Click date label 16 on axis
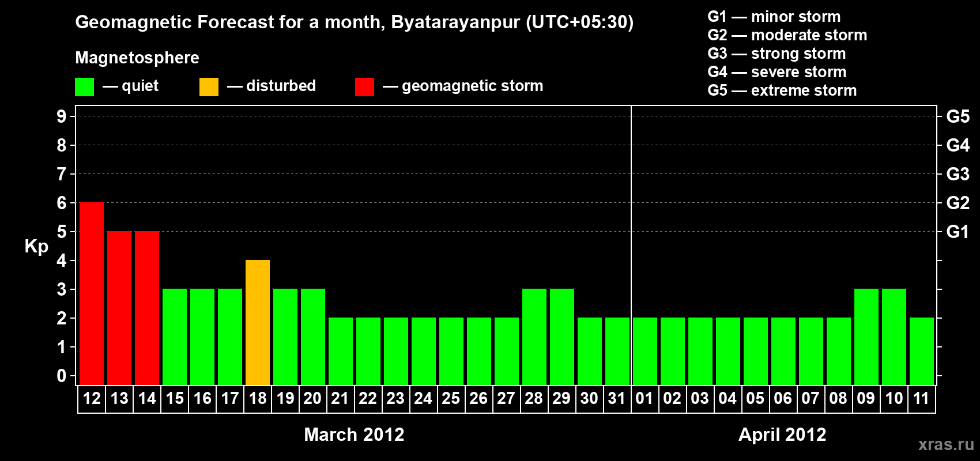The image size is (980, 461). click(202, 398)
